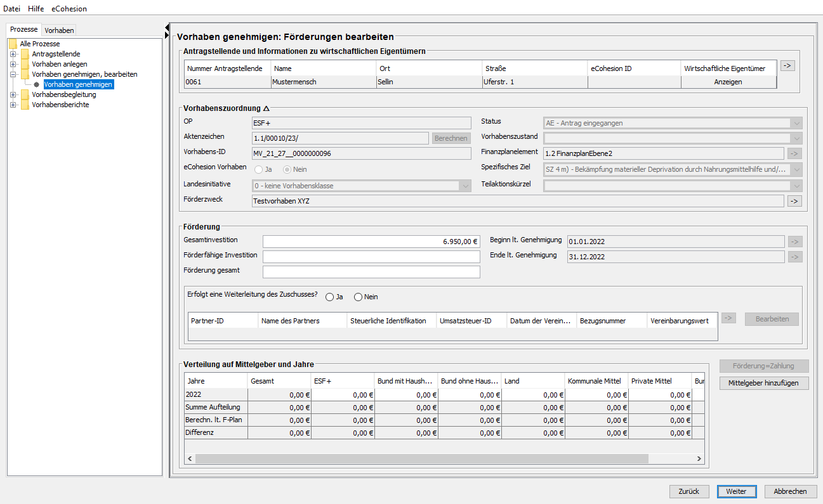Open the Datei menu

(x=12, y=8)
